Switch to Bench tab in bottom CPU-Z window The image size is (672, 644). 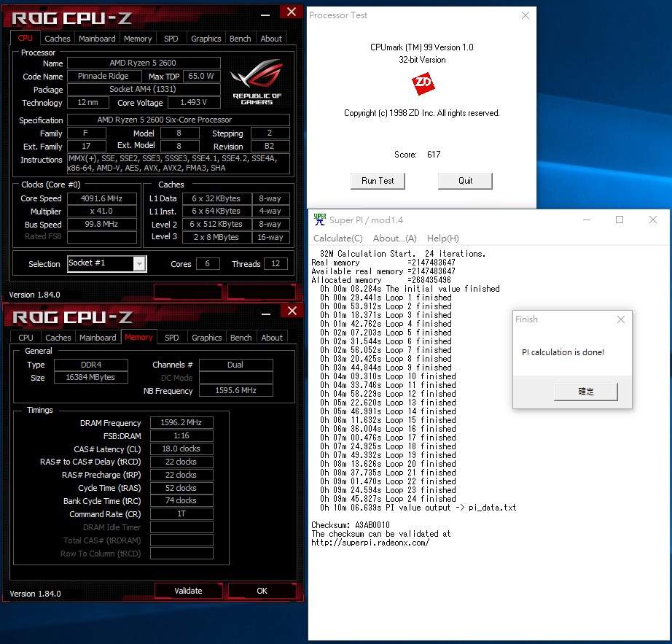(241, 338)
